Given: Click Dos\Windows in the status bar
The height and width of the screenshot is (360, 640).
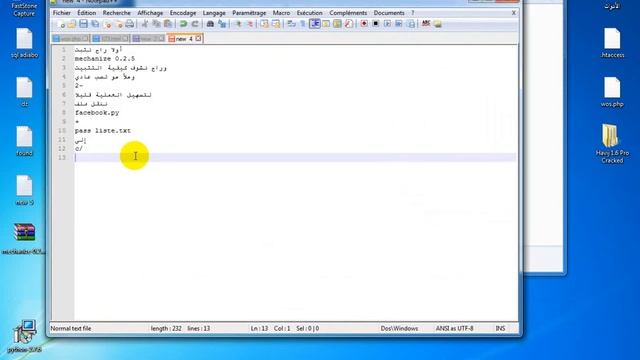Looking at the screenshot, I should tap(399, 328).
